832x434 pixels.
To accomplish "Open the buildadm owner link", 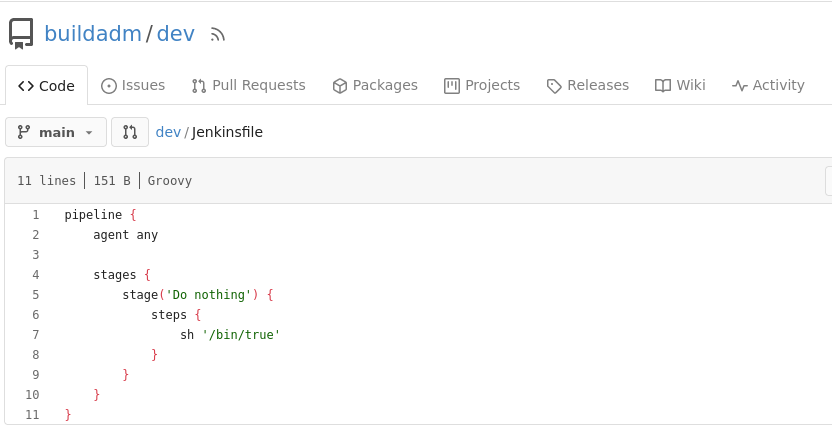I will [92, 33].
